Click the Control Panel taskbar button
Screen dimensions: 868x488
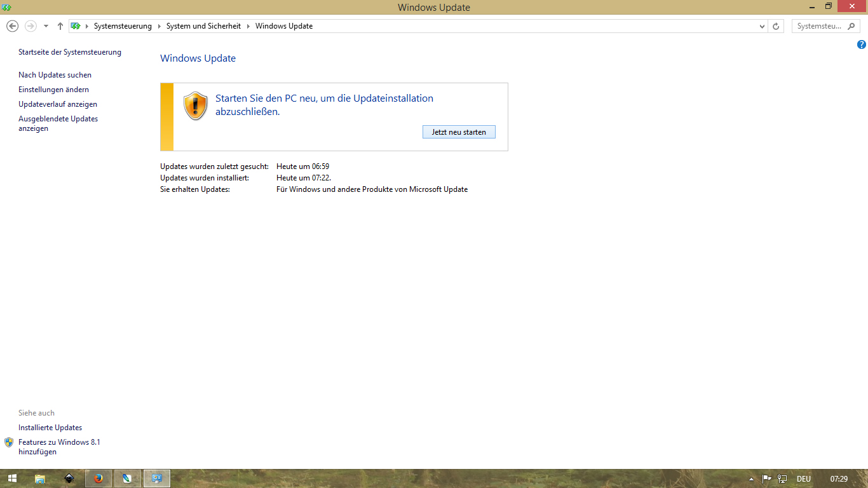click(x=157, y=478)
